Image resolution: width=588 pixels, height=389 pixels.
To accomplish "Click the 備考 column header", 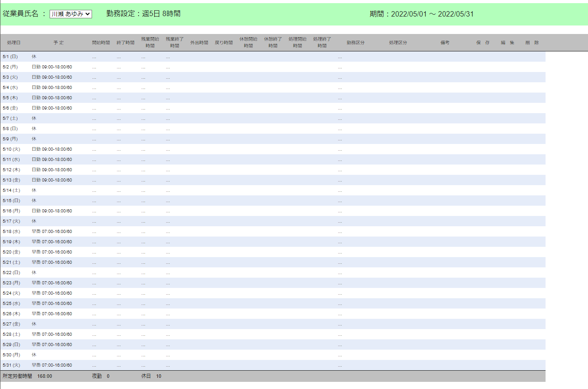I will 445,43.
